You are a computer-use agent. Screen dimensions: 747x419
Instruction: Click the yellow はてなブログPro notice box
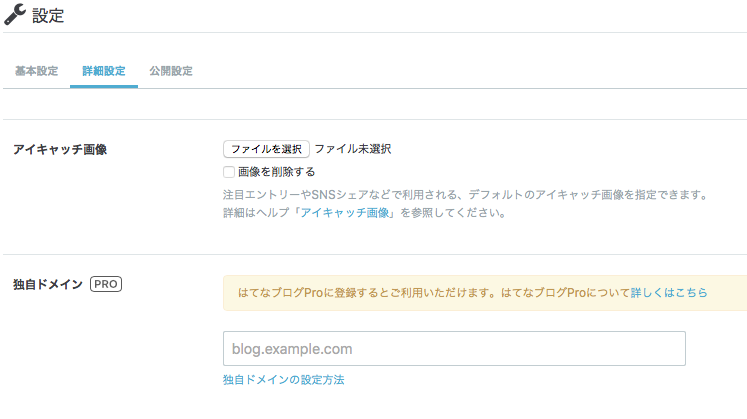tap(485, 293)
